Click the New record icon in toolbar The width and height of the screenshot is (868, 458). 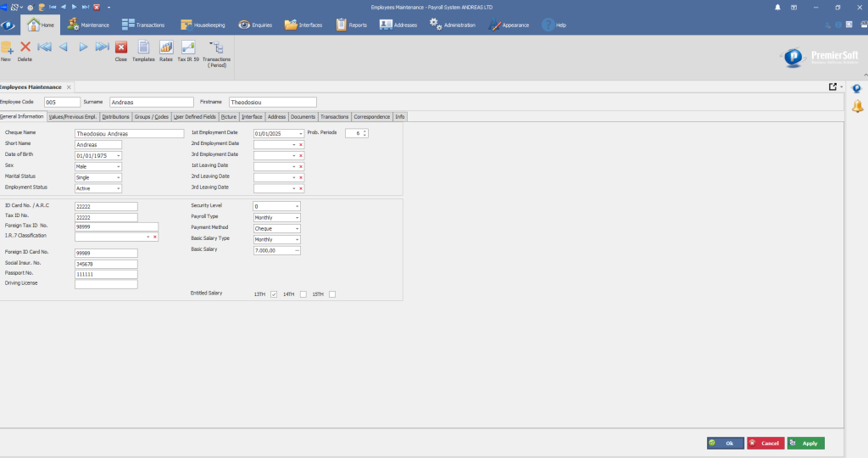pos(7,47)
